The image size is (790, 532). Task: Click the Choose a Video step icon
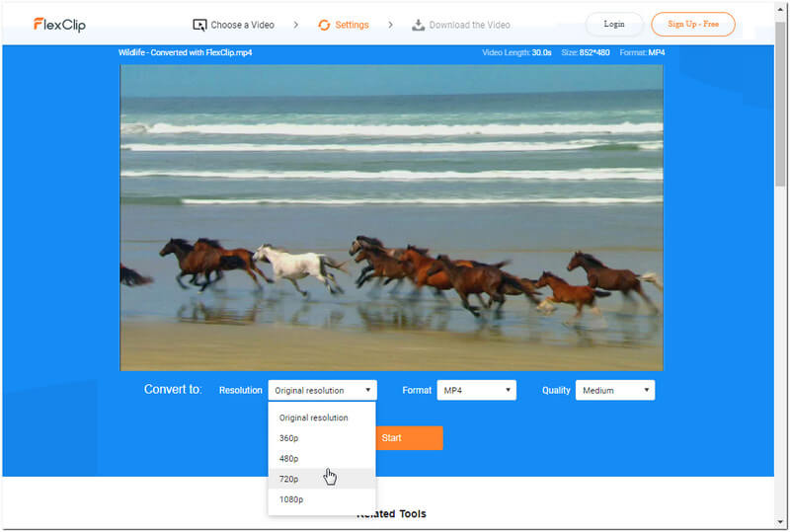tap(199, 25)
